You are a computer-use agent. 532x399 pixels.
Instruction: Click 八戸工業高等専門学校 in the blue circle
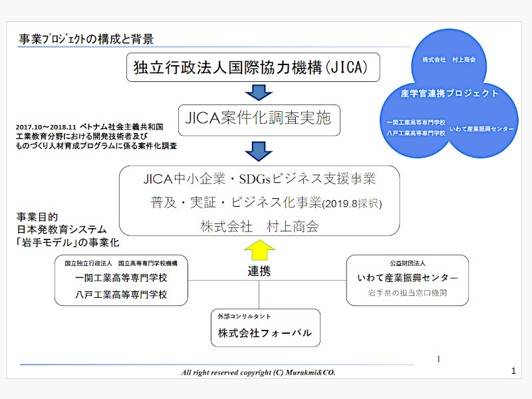[x=416, y=133]
